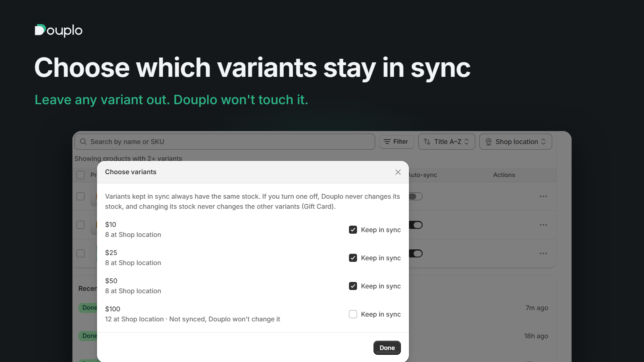This screenshot has height=362, width=644.
Task: Open actions menu for second product row
Action: click(543, 225)
